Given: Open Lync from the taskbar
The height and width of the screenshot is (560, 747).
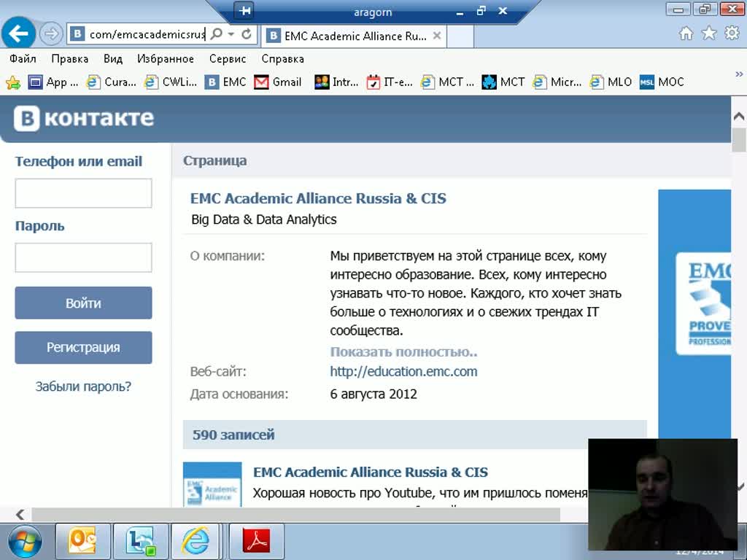Looking at the screenshot, I should (141, 542).
